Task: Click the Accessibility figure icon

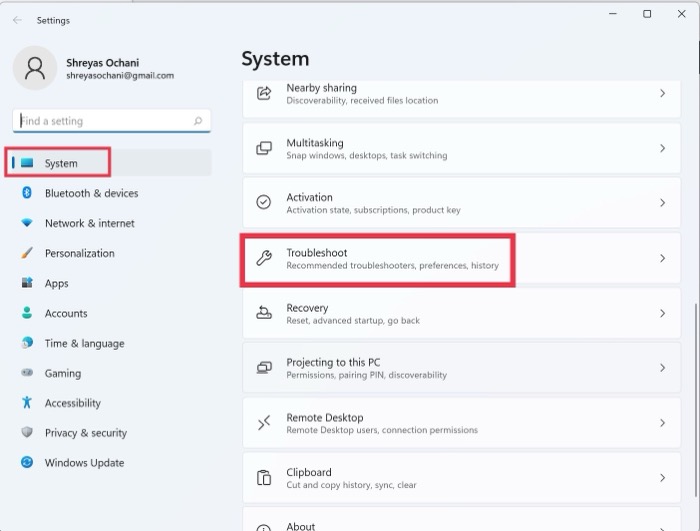Action: [27, 402]
